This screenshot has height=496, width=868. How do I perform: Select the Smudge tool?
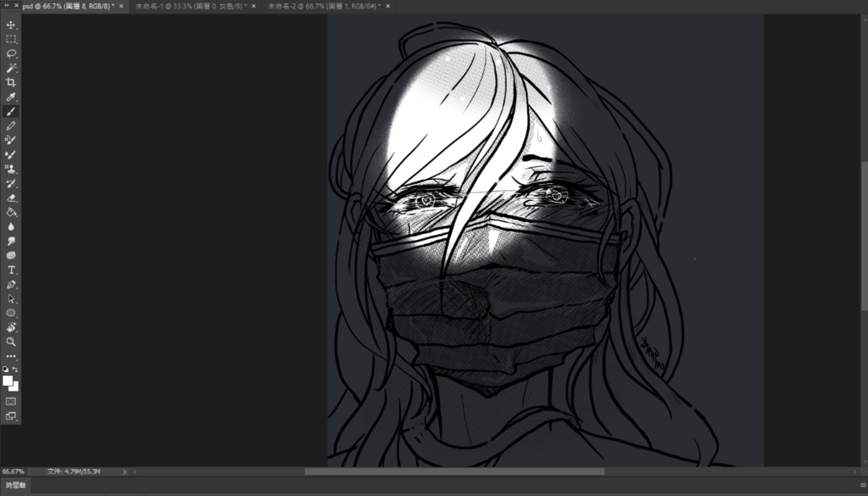[10, 241]
